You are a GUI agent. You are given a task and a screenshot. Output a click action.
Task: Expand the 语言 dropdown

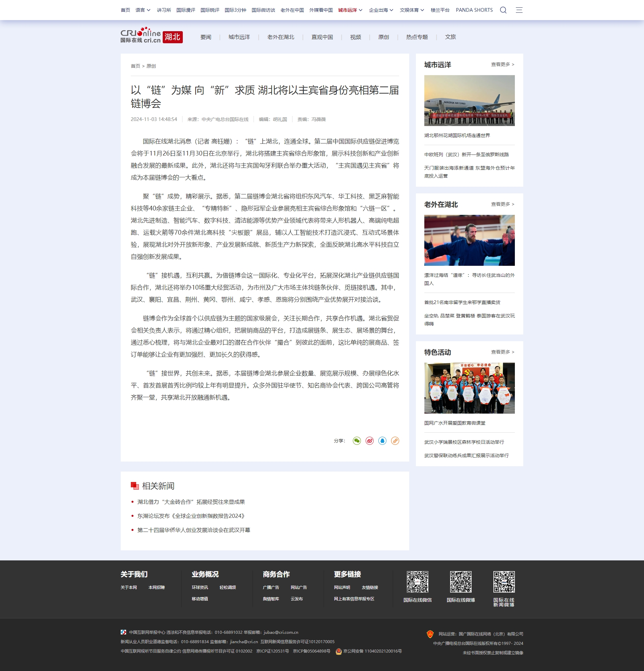(143, 10)
